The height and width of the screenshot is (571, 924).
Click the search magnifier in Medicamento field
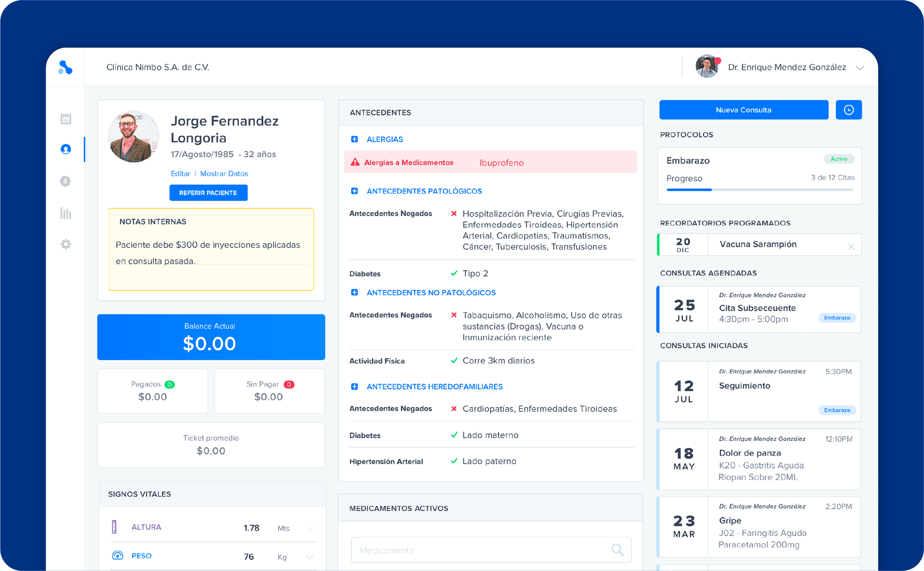(617, 550)
